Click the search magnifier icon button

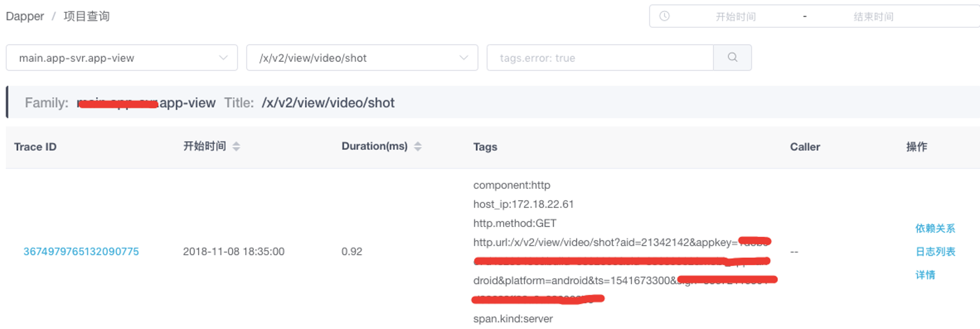point(732,58)
